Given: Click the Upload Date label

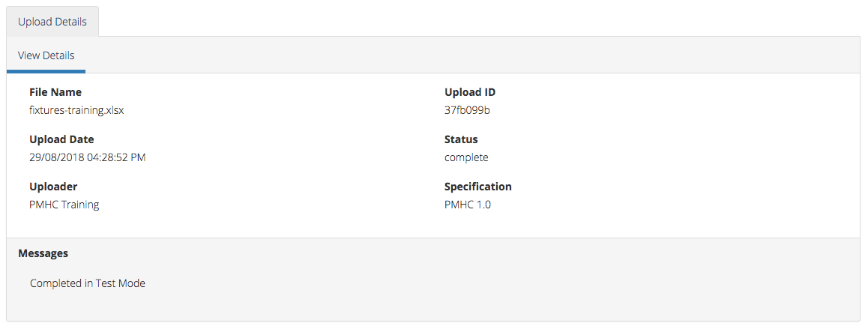Looking at the screenshot, I should tap(61, 139).
